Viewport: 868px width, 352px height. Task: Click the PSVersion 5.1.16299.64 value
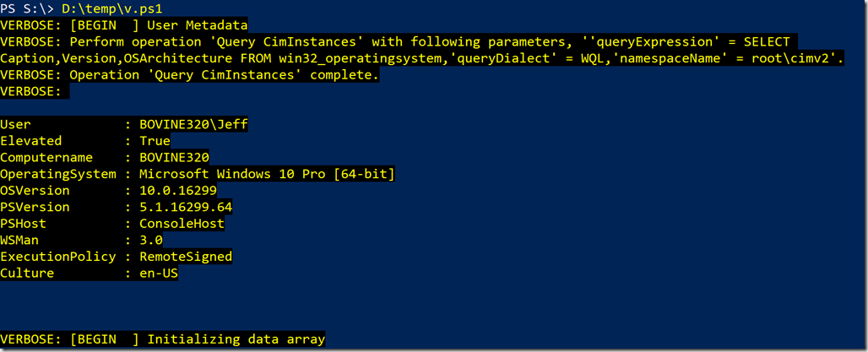click(186, 208)
